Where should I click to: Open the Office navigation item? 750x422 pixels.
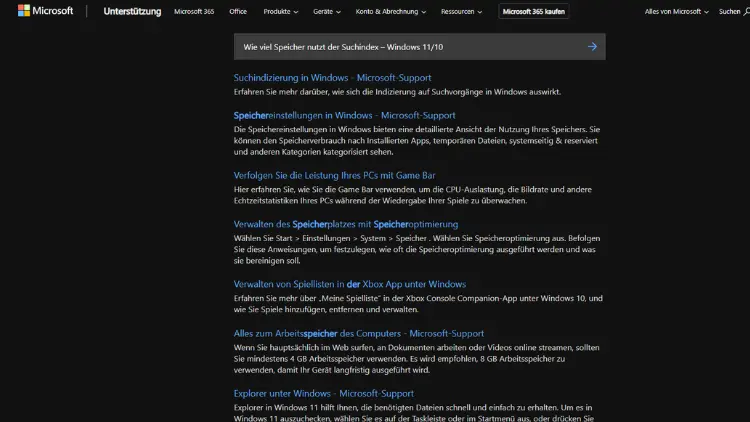click(x=238, y=11)
